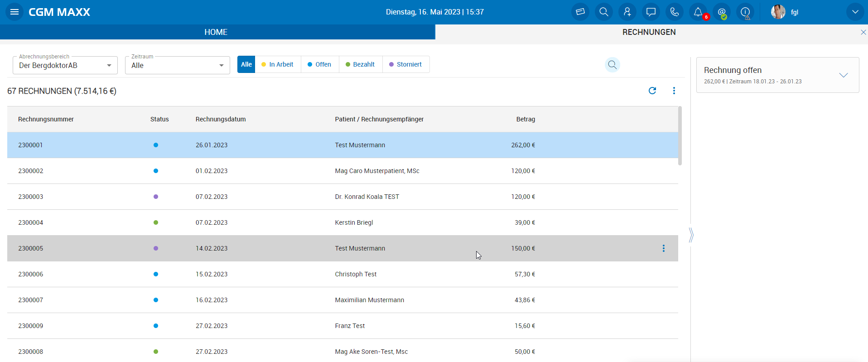The width and height of the screenshot is (868, 362).
Task: Click the phone call icon
Action: point(675,12)
